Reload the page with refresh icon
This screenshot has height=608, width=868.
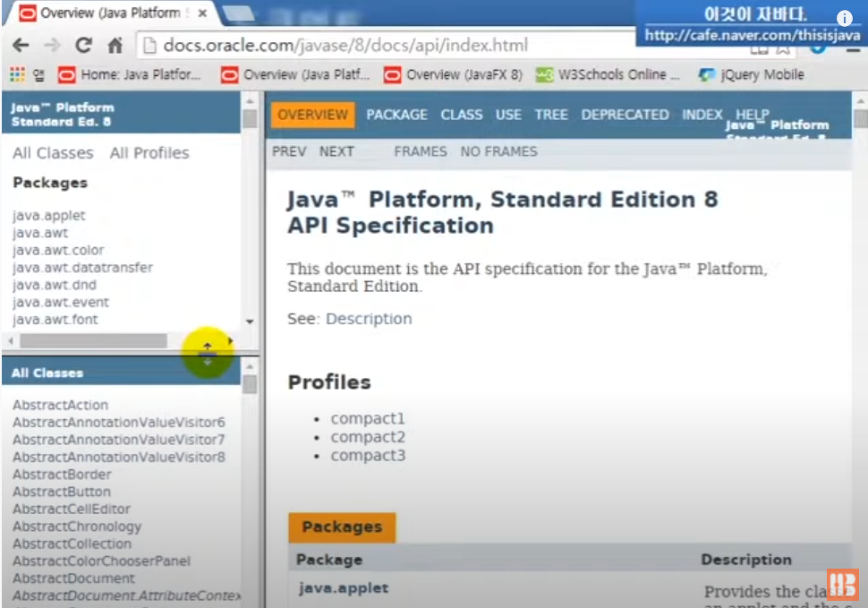83,45
